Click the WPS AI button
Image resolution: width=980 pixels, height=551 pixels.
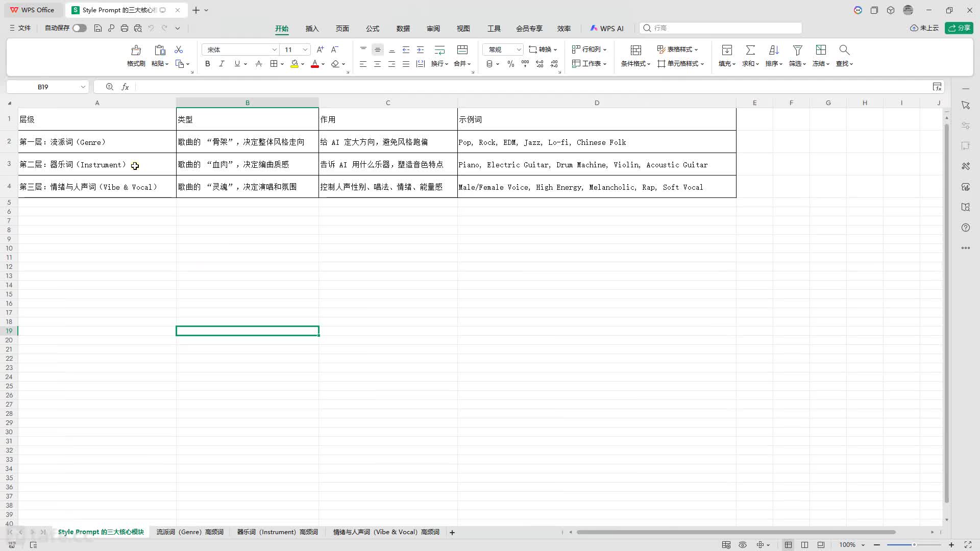(607, 29)
